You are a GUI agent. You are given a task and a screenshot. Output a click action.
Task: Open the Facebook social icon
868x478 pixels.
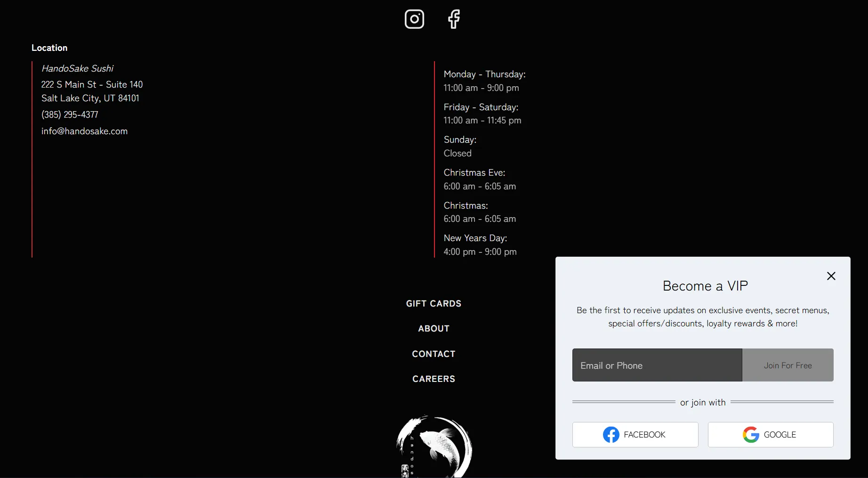coord(453,19)
